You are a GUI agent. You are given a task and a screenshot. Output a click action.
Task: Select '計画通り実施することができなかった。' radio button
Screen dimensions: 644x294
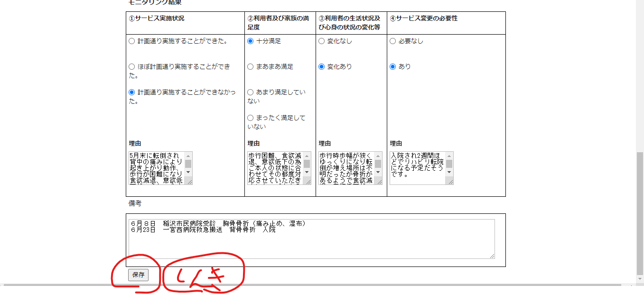(x=132, y=92)
